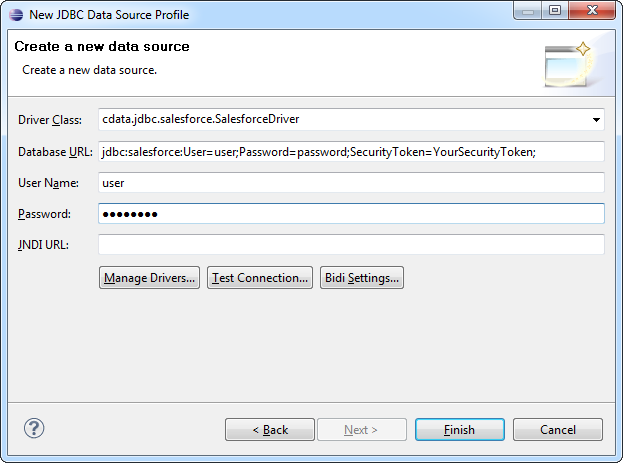
Task: Open help with the question mark icon
Action: tap(34, 428)
